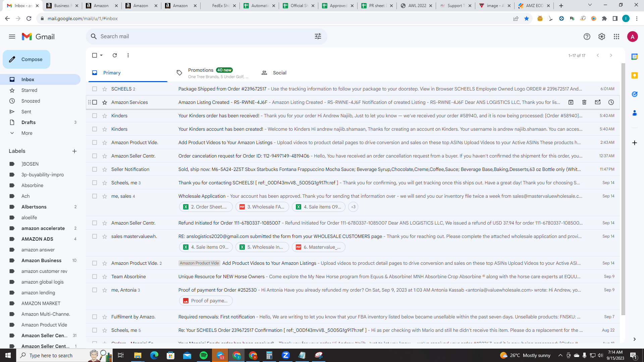Image resolution: width=644 pixels, height=362 pixels.
Task: Open the Drafts folder
Action: [x=40, y=122]
